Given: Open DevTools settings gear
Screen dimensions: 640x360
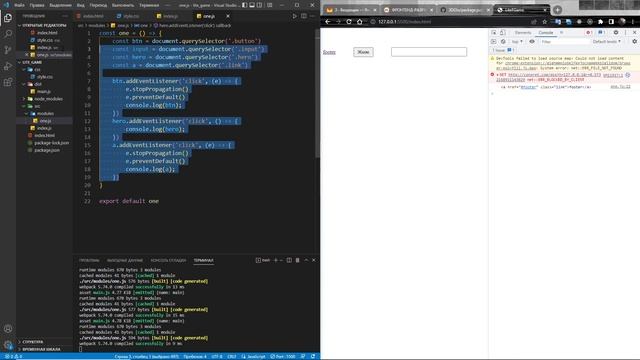Looking at the screenshot, I should click(x=616, y=33).
